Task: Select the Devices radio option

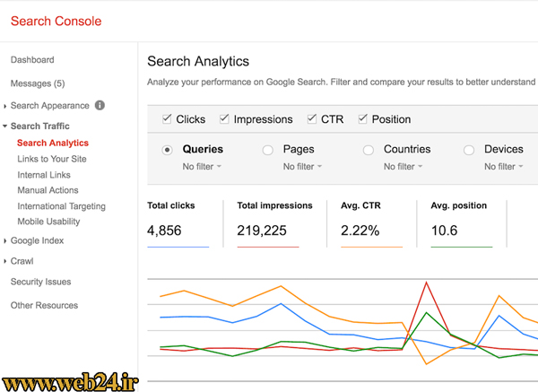Action: tap(469, 150)
